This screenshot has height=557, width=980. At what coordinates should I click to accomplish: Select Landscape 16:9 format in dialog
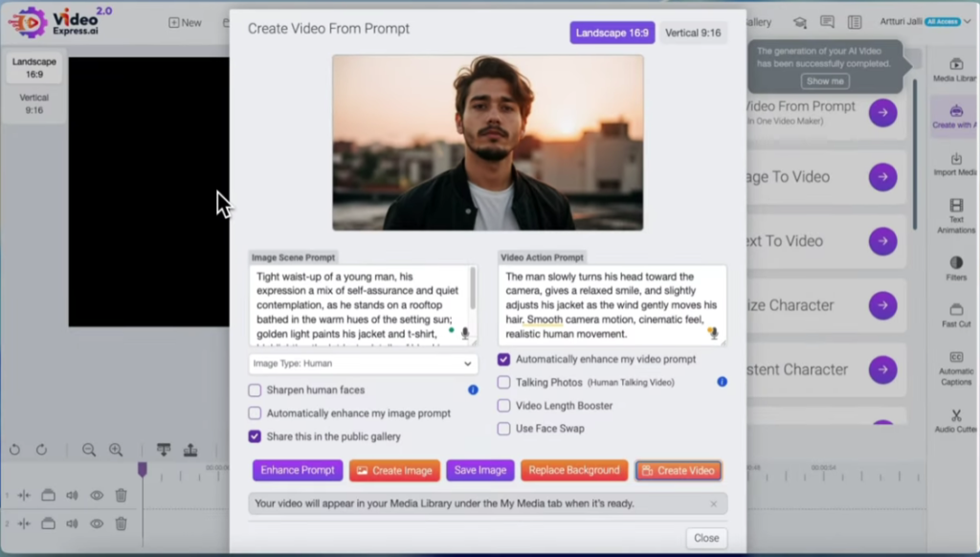coord(612,33)
